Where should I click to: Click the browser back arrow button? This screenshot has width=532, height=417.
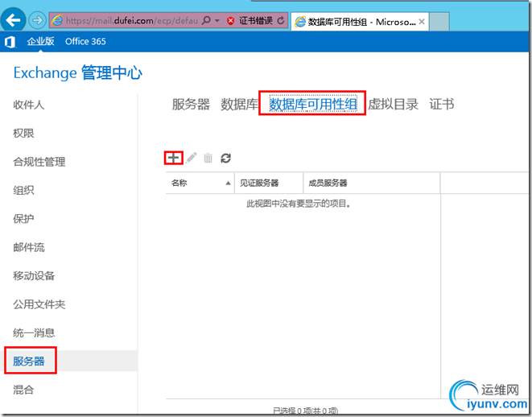point(13,20)
